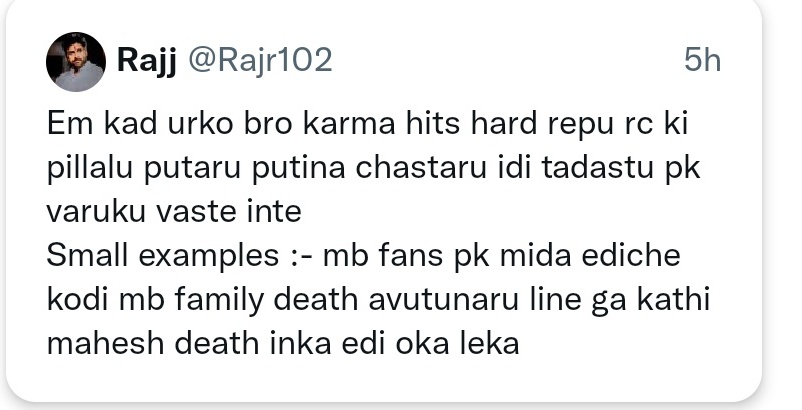Click the word 'karma' in the tweet

click(x=349, y=124)
